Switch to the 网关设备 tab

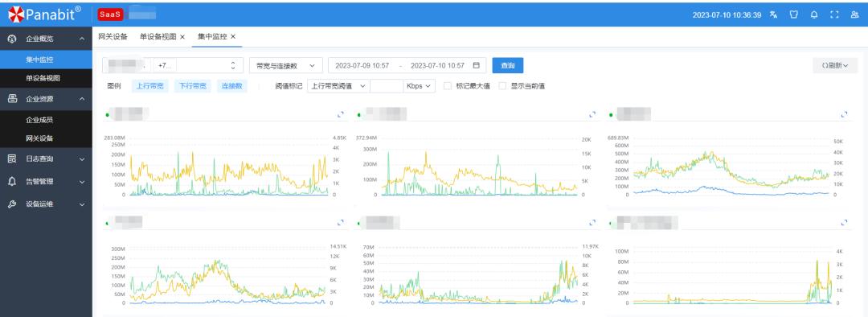(x=113, y=36)
